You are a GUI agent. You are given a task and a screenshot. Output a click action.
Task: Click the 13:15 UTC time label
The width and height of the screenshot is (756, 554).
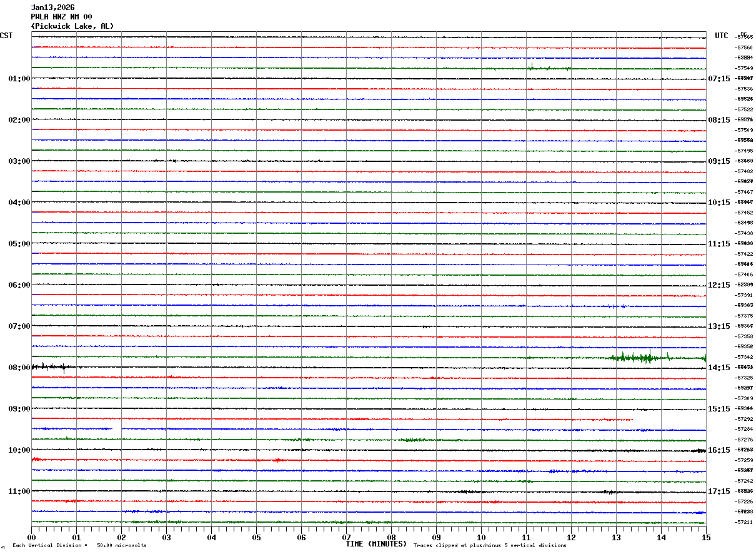(719, 326)
